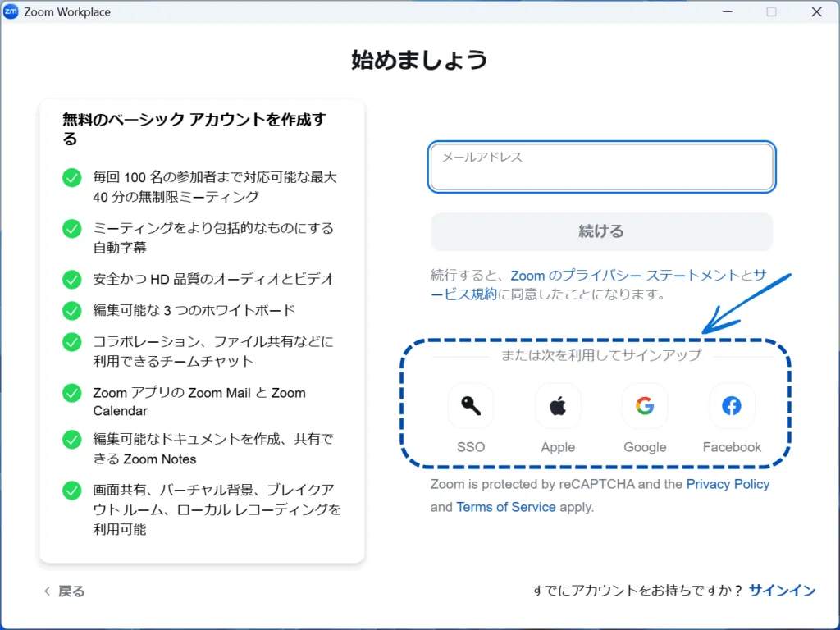
Task: Click the green check beside チームチャット item
Action: pyautogui.click(x=72, y=342)
